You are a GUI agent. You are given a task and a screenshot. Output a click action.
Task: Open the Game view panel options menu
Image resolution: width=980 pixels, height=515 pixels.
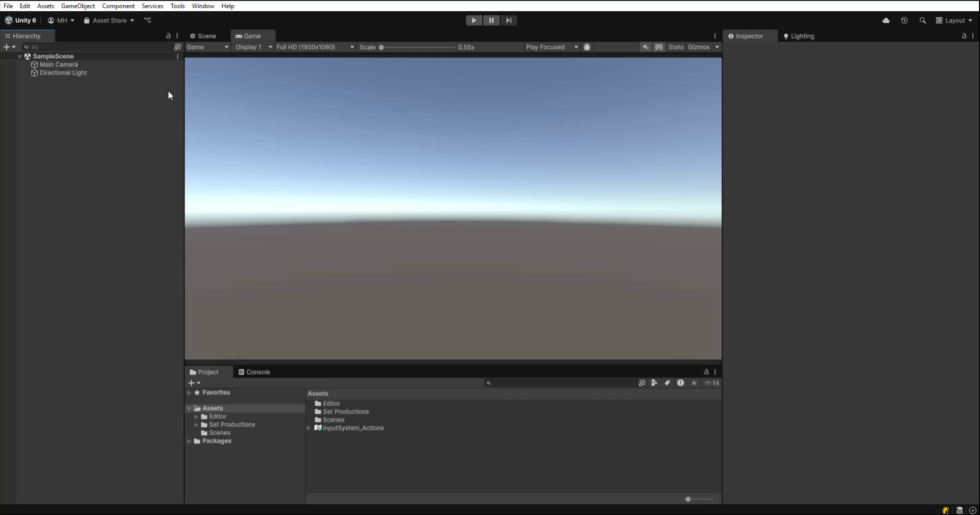click(x=715, y=36)
